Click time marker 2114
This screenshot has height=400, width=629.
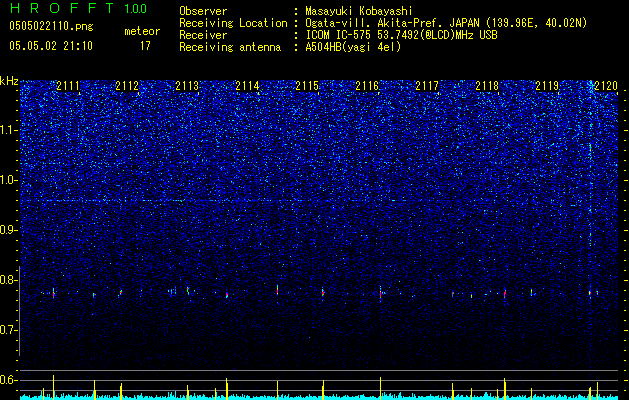[247, 86]
